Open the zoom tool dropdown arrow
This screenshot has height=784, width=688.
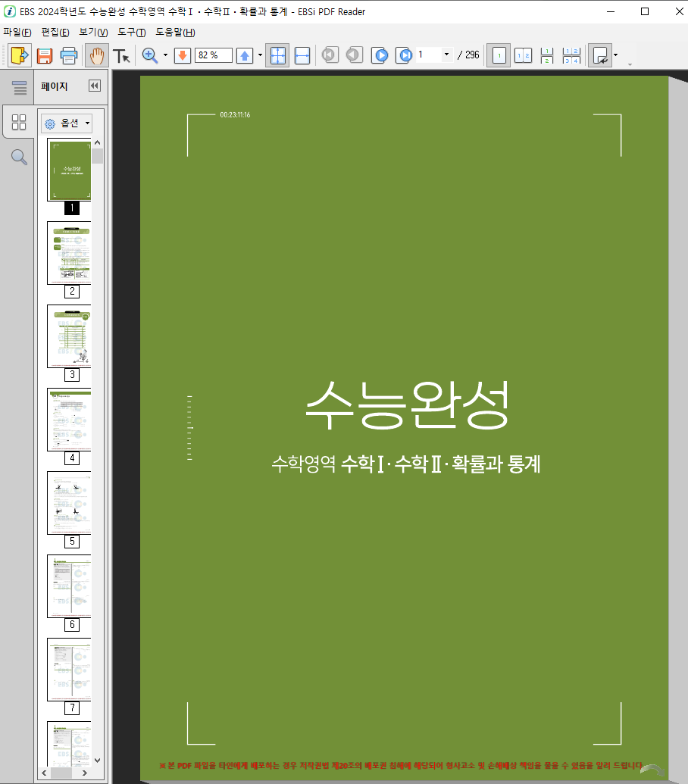(165, 55)
